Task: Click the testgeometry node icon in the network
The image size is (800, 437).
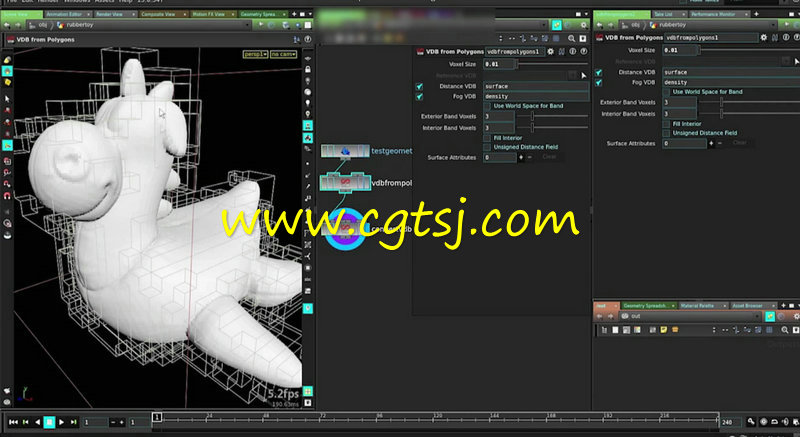Action: [345, 151]
